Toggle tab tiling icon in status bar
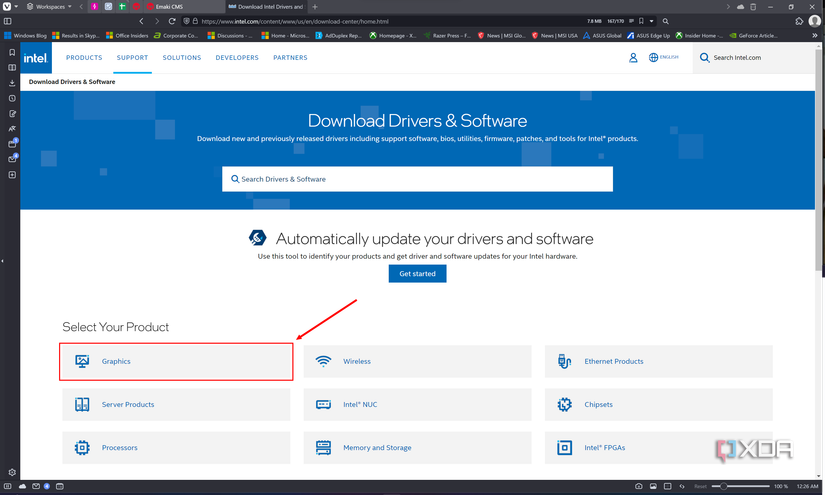This screenshot has width=825, height=495. point(667,486)
